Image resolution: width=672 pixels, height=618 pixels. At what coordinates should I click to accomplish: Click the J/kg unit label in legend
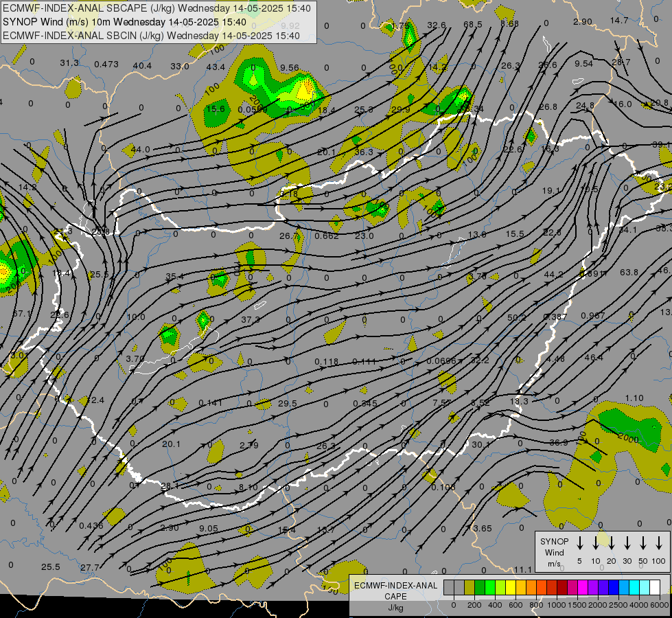[395, 608]
